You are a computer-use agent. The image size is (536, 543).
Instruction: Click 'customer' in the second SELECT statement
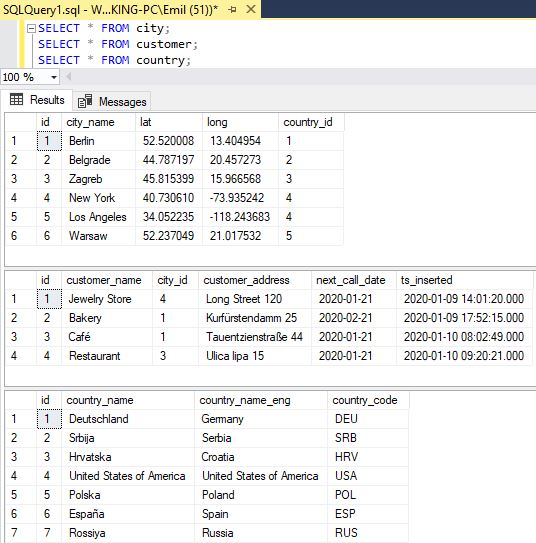(164, 44)
